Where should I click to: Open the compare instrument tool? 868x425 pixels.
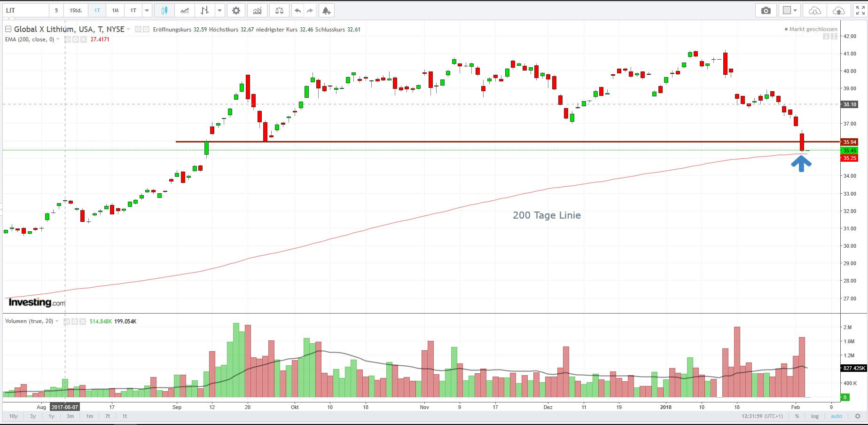point(279,10)
